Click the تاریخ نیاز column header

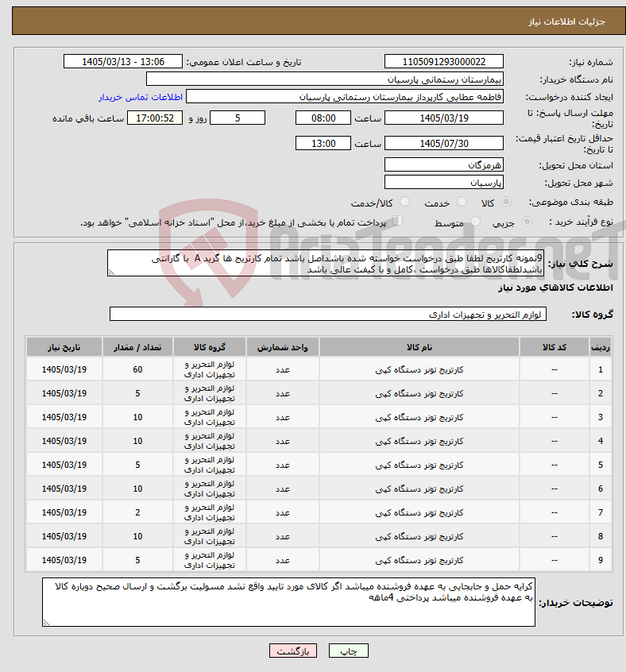pos(64,347)
